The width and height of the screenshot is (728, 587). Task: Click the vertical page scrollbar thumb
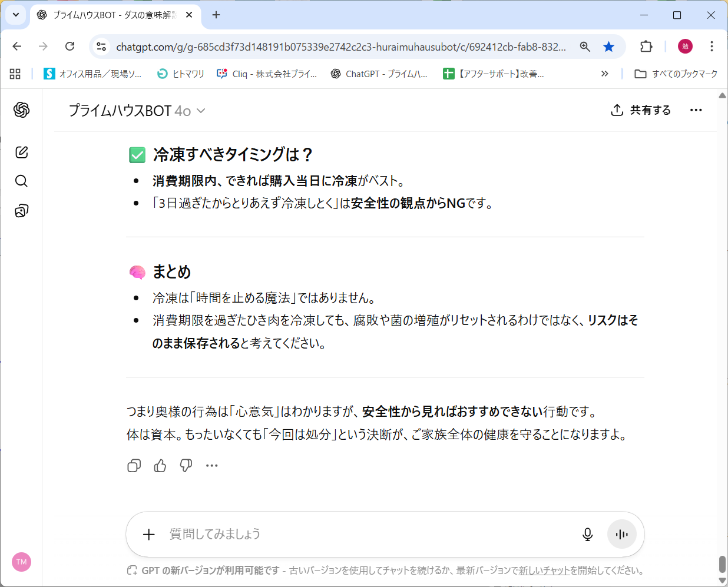click(x=722, y=563)
